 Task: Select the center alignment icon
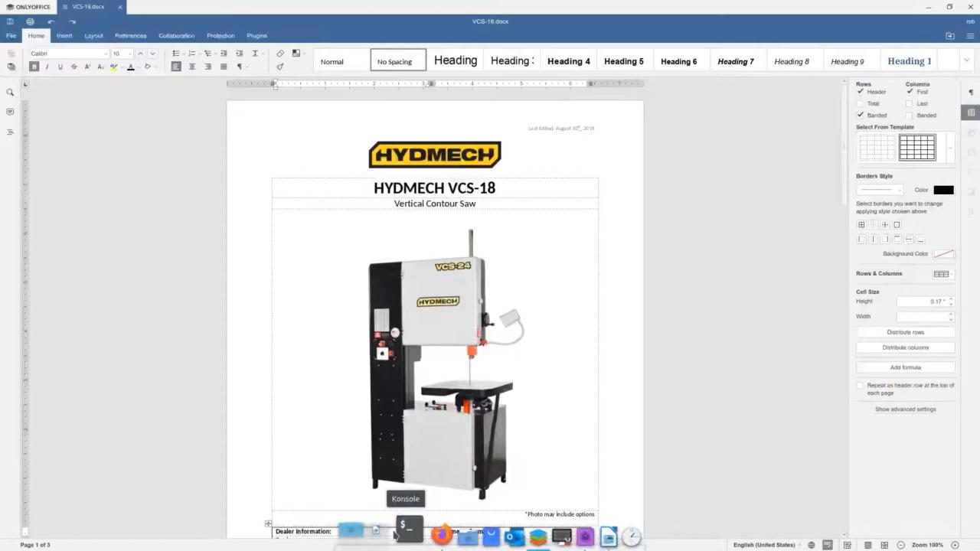coord(191,66)
